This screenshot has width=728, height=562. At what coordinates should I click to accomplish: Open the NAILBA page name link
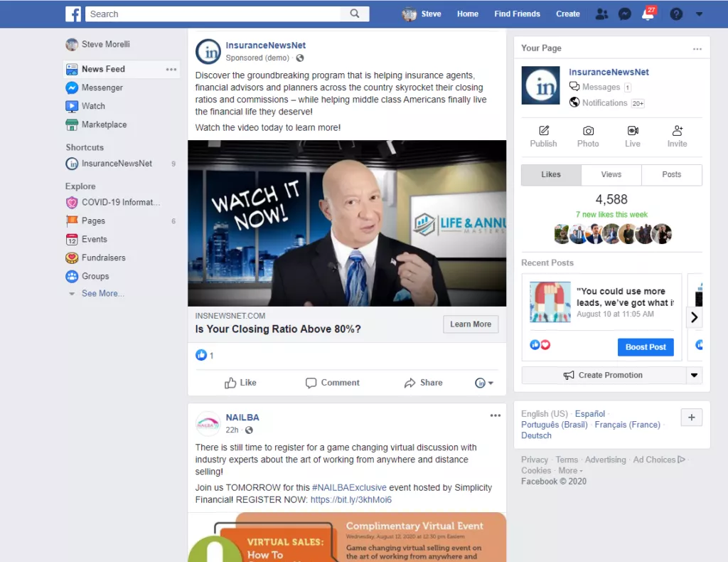[x=242, y=418]
